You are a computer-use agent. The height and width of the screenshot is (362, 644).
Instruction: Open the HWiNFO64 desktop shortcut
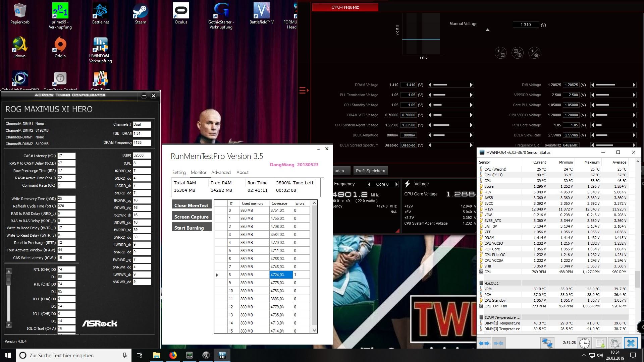pyautogui.click(x=100, y=50)
